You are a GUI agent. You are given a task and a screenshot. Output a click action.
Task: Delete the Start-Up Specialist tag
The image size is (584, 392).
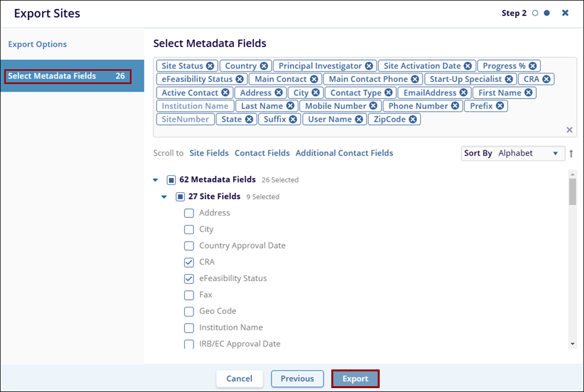[509, 79]
